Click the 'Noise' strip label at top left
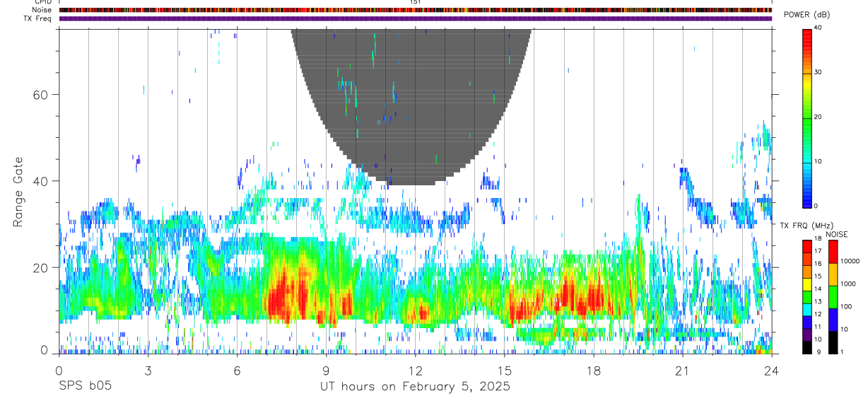Image resolution: width=868 pixels, height=401 pixels. pyautogui.click(x=41, y=10)
